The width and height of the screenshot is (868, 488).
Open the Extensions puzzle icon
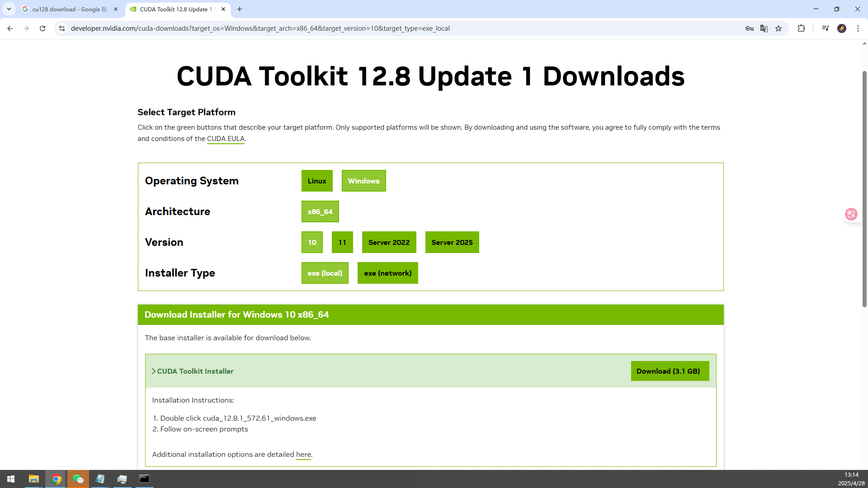coord(801,28)
